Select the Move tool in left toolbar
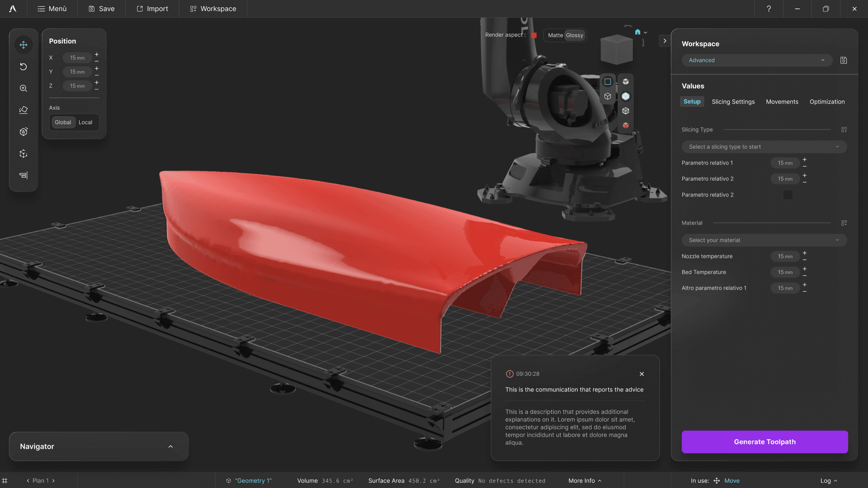868x488 pixels. click(23, 45)
